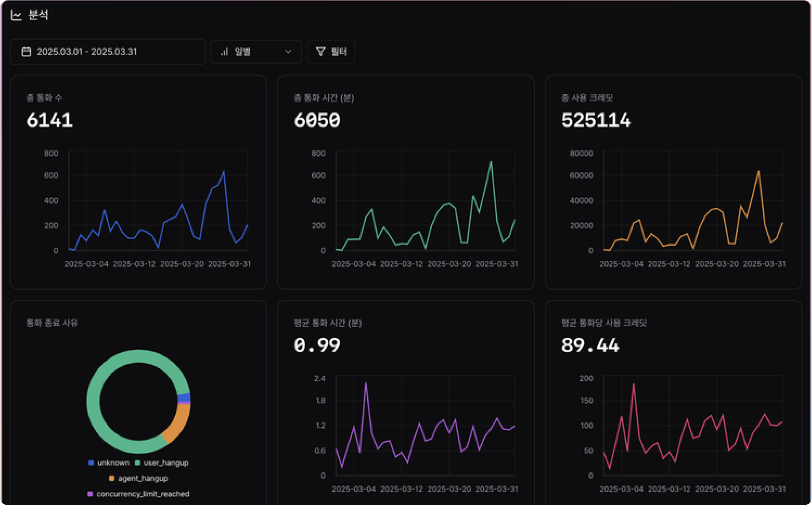Toggle the concurrency_limit_reached legend entry
812x505 pixels.
[x=142, y=494]
